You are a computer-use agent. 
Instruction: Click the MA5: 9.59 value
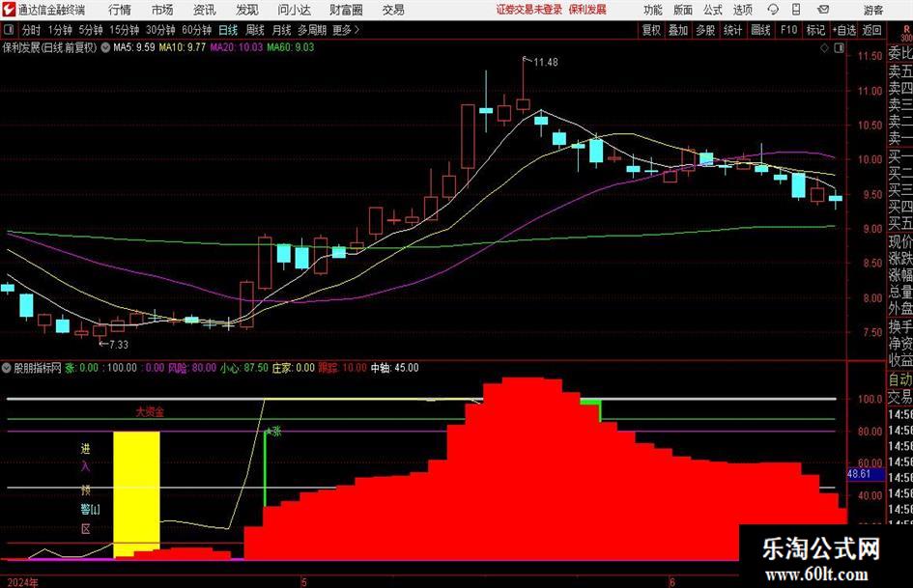[x=134, y=47]
